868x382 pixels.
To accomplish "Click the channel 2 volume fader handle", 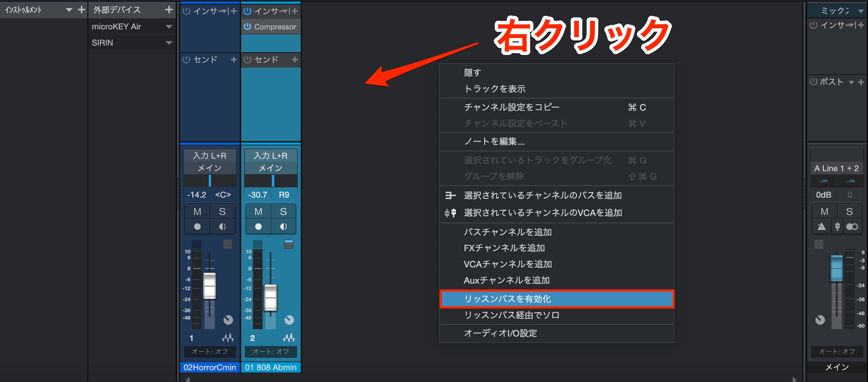I will tap(271, 298).
